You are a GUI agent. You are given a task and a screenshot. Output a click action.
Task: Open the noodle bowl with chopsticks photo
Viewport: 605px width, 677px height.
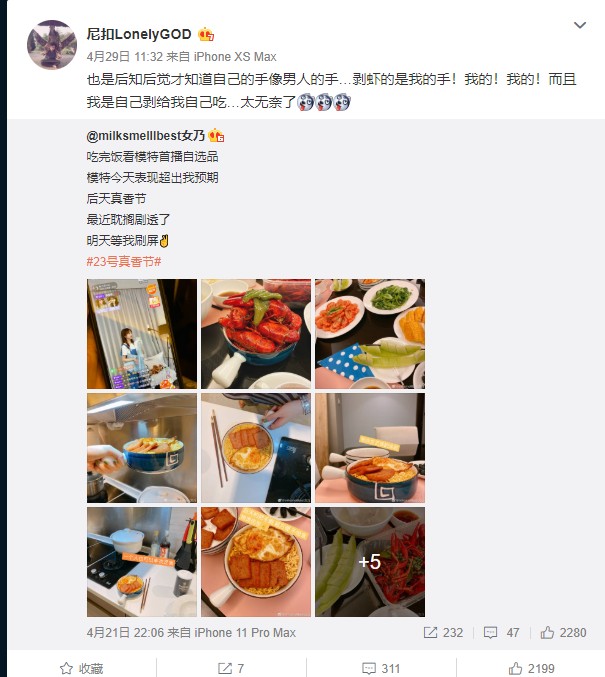click(256, 448)
